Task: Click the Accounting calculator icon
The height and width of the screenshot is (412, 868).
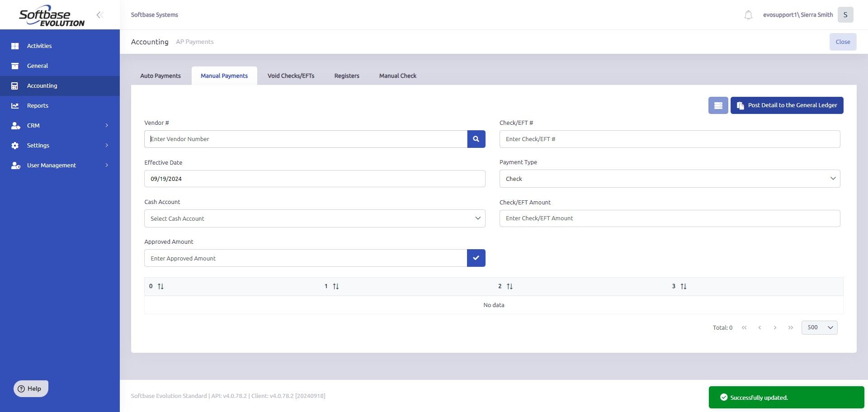Action: pyautogui.click(x=15, y=86)
